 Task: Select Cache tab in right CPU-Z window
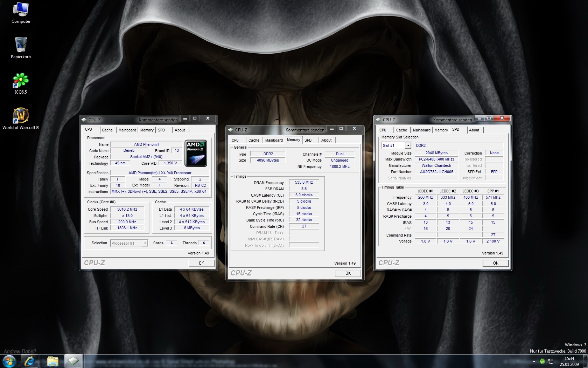pyautogui.click(x=401, y=130)
